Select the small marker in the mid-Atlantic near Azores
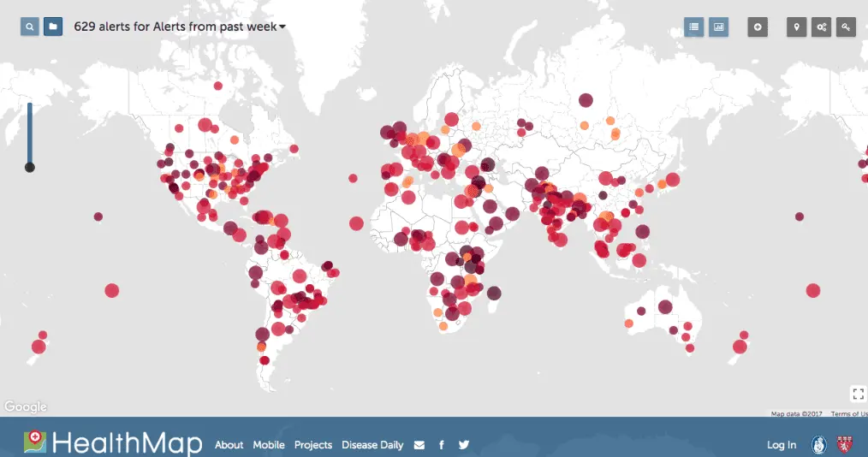The image size is (868, 457). click(x=353, y=178)
